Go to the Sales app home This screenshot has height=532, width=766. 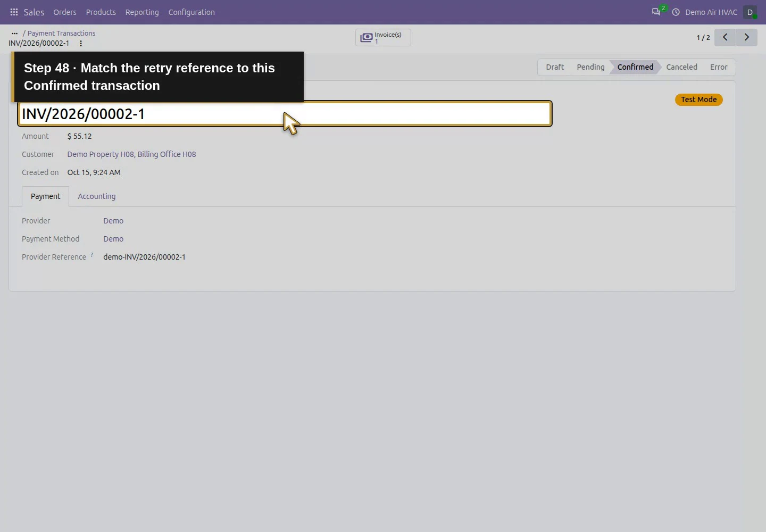(34, 12)
